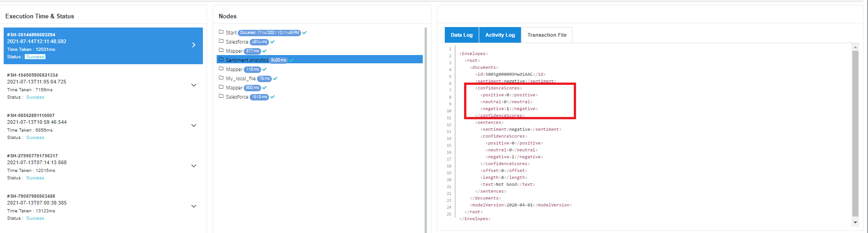
Task: Select the Sentiment analytics node
Action: pos(247,60)
